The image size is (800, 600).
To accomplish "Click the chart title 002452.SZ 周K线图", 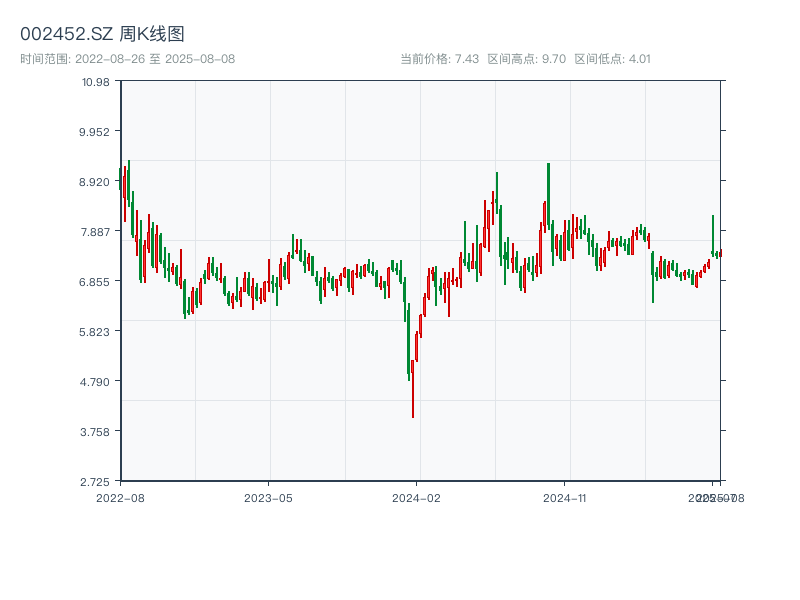I will tap(102, 35).
